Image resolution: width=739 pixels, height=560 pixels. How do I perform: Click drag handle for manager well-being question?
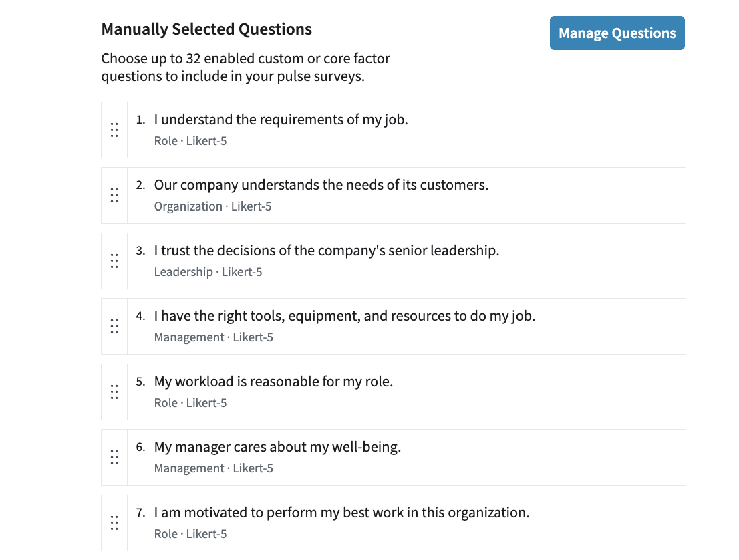114,457
